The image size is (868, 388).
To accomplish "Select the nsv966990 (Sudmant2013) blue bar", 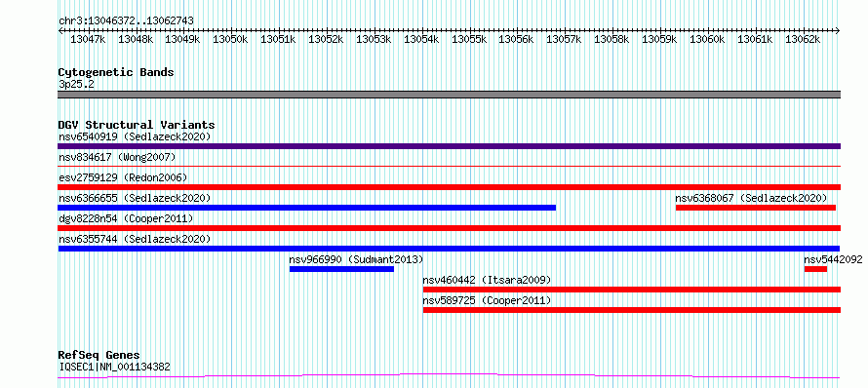I will pyautogui.click(x=341, y=269).
